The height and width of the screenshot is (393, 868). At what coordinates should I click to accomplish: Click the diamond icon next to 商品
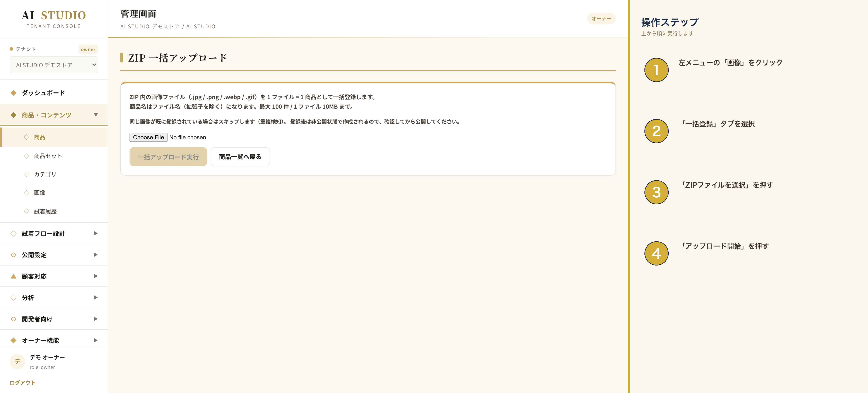click(x=27, y=137)
